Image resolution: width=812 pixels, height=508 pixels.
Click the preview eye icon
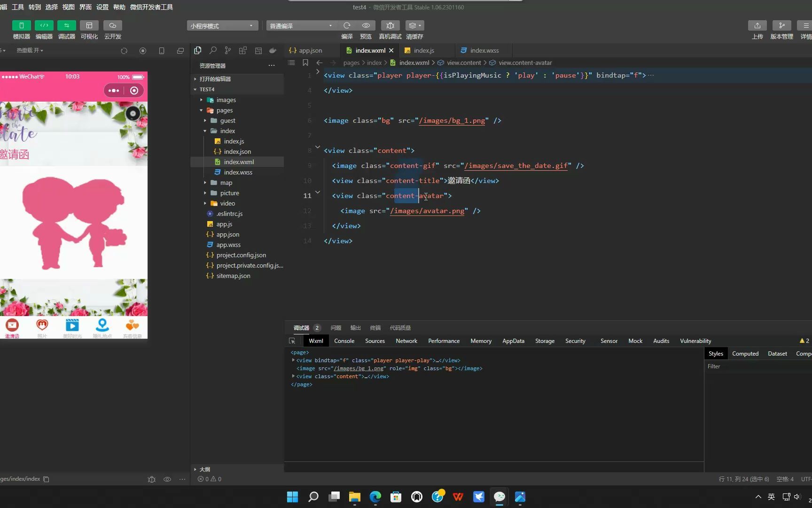point(366,25)
